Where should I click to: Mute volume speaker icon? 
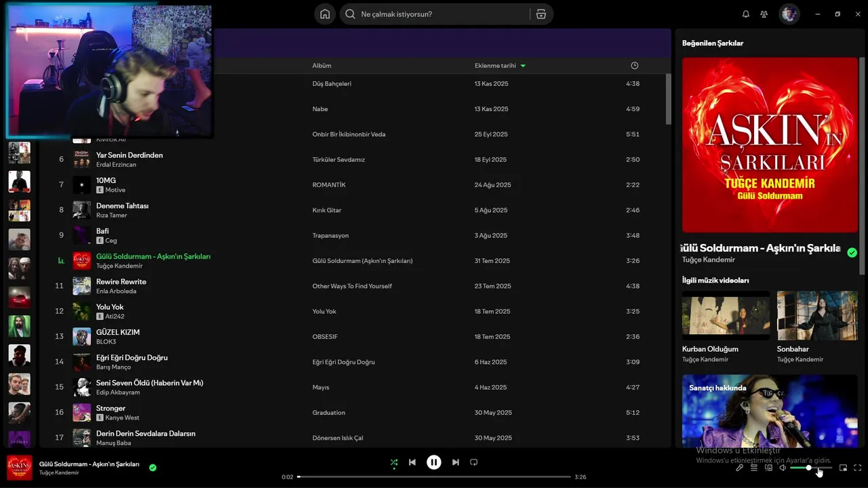click(x=783, y=468)
